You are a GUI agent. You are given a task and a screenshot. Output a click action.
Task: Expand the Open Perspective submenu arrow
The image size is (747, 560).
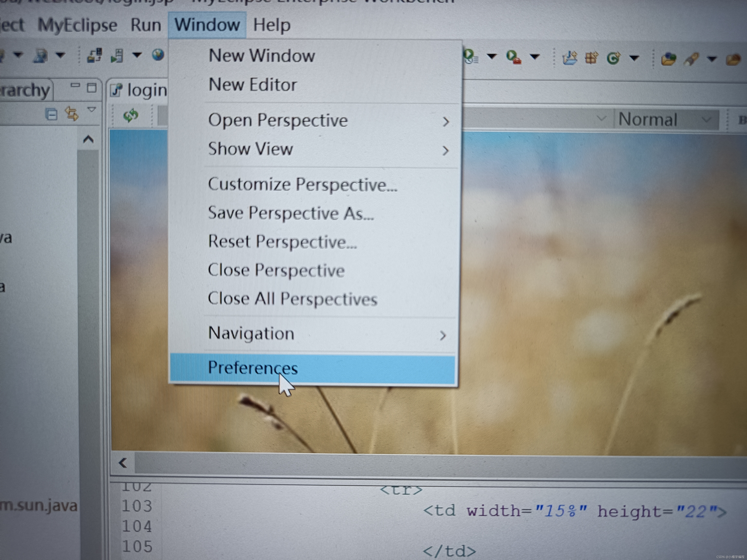(445, 122)
